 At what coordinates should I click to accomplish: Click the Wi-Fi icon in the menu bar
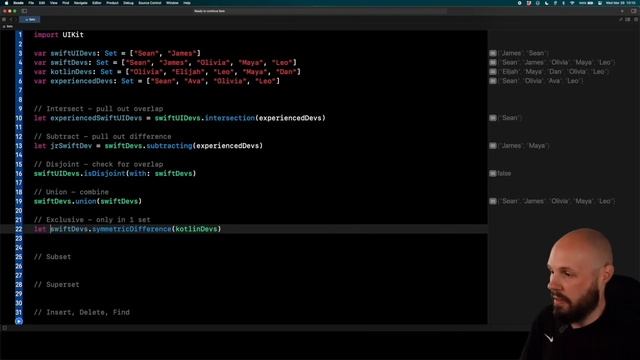tap(572, 3)
